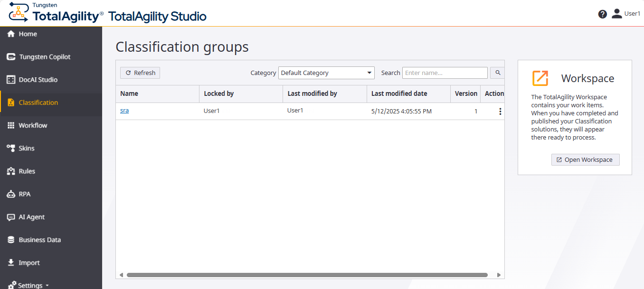This screenshot has height=289, width=644.
Task: Click the search magnifier icon
Action: click(x=497, y=73)
